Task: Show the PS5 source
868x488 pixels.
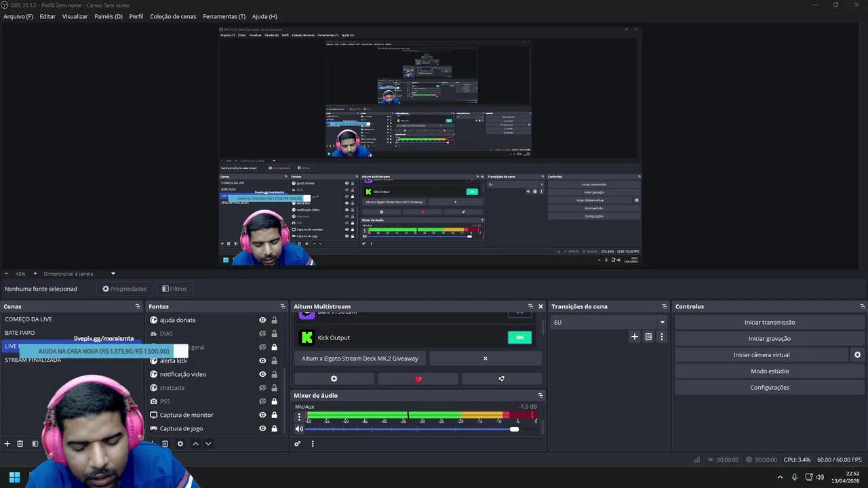Action: pyautogui.click(x=262, y=401)
